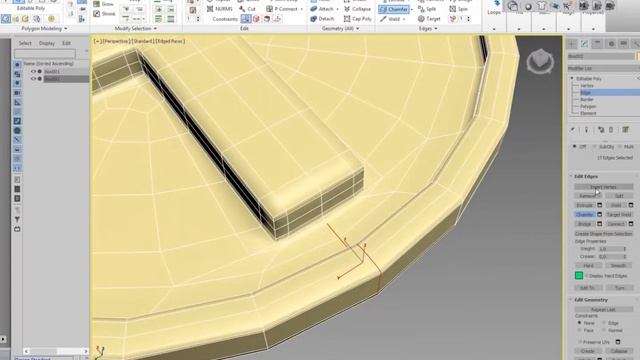Click the Target weld ribbon tool
640x360 pixels.
click(x=429, y=19)
